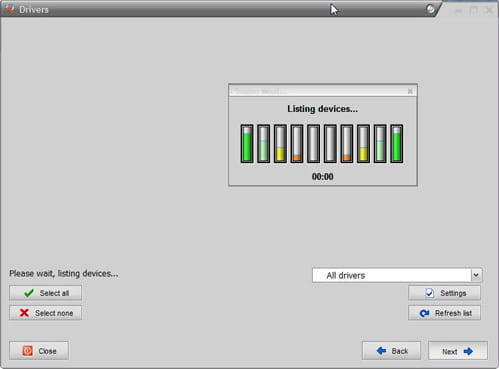Click the Drivers window title text
499x369 pixels.
tap(34, 10)
